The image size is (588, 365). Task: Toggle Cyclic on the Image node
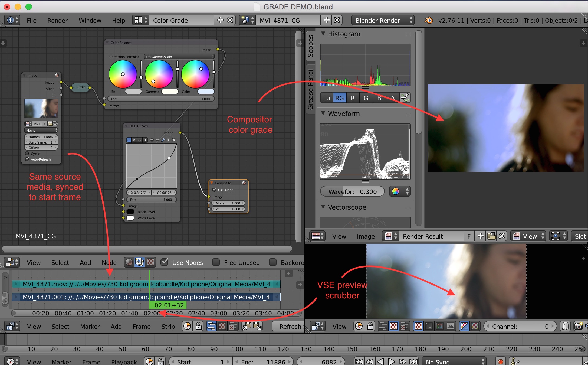pyautogui.click(x=27, y=153)
